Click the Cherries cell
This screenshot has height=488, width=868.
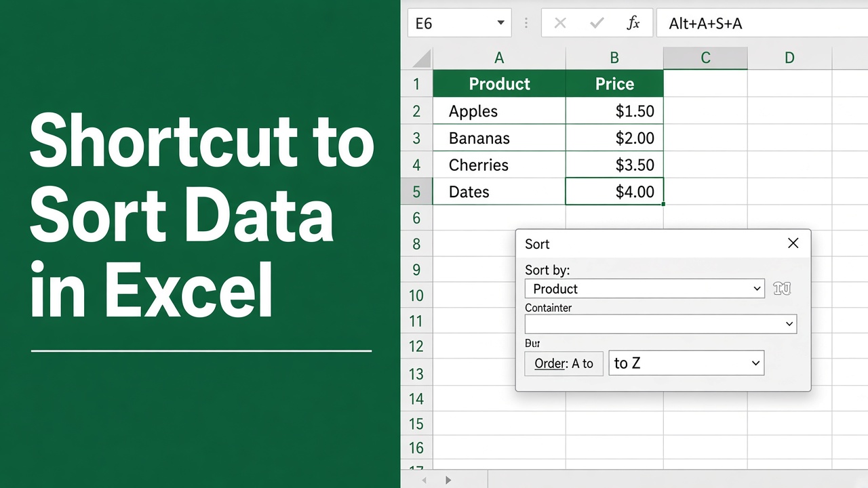499,165
